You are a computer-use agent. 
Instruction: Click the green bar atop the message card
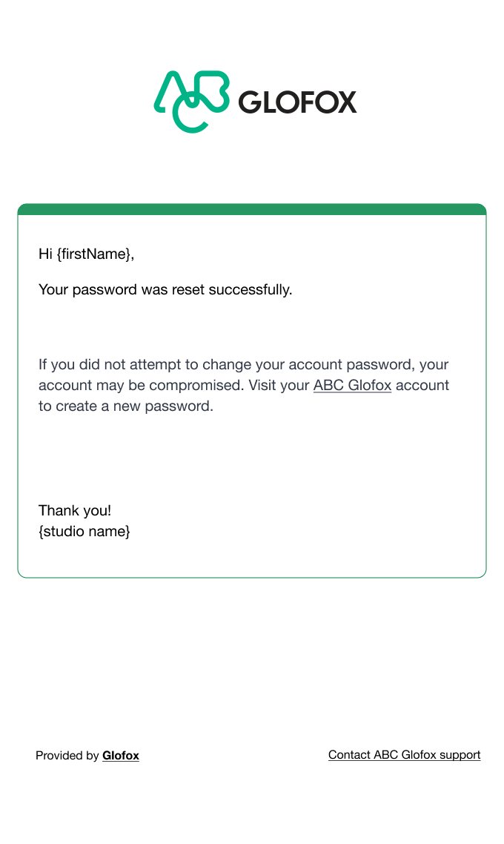click(252, 209)
